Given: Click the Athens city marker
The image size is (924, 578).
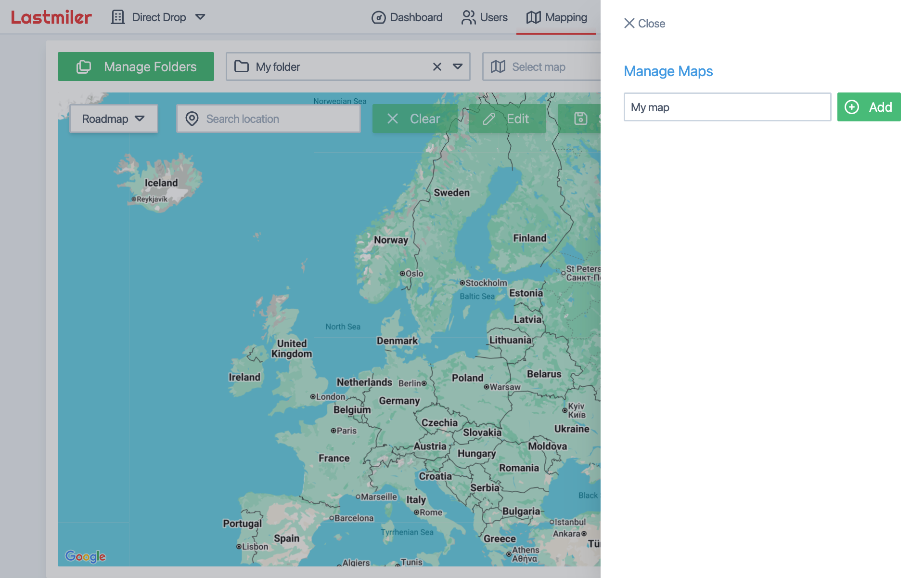Looking at the screenshot, I should 509,554.
